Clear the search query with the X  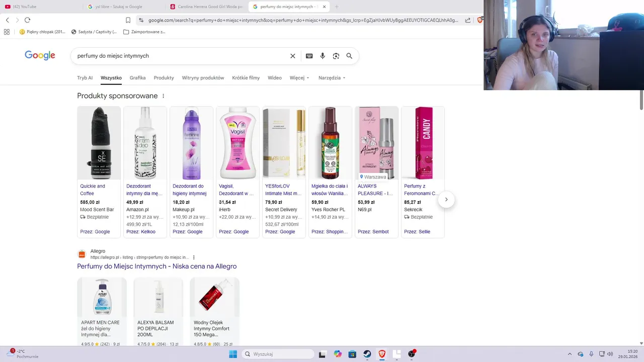tap(293, 56)
